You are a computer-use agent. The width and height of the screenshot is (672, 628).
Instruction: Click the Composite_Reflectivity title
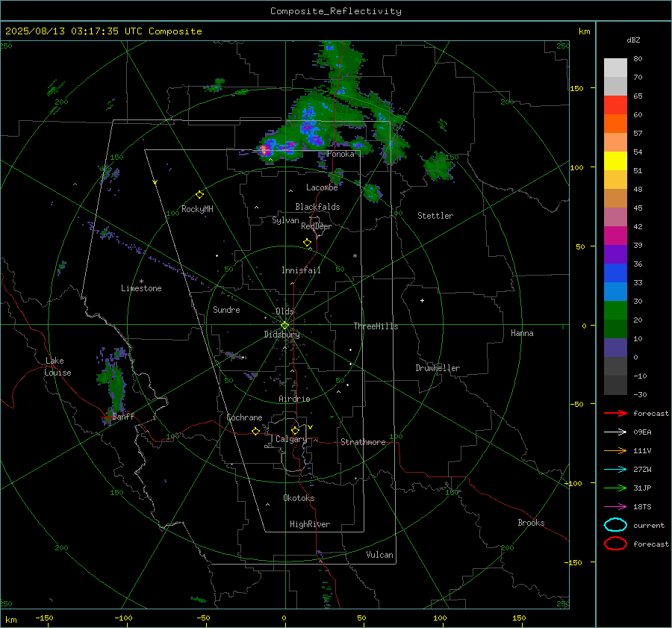336,11
